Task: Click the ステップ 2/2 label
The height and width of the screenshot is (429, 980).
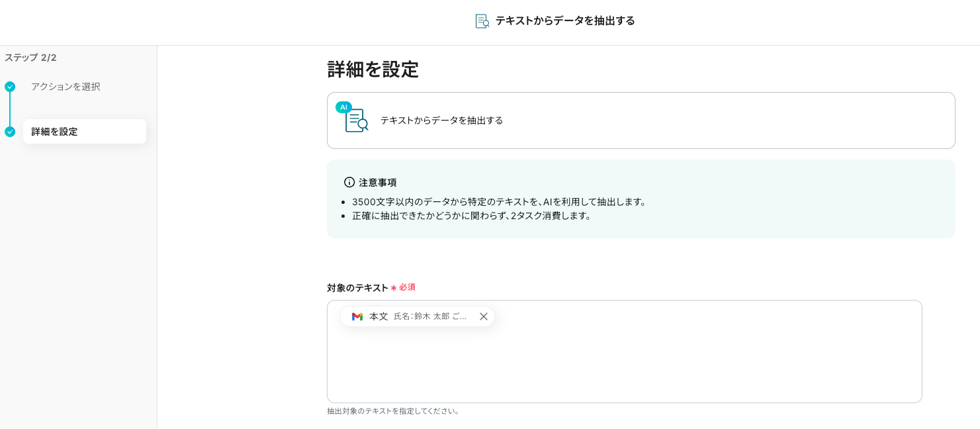Action: coord(30,58)
